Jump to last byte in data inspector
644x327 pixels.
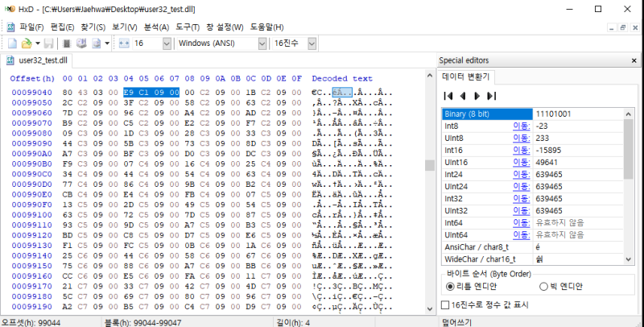point(492,96)
